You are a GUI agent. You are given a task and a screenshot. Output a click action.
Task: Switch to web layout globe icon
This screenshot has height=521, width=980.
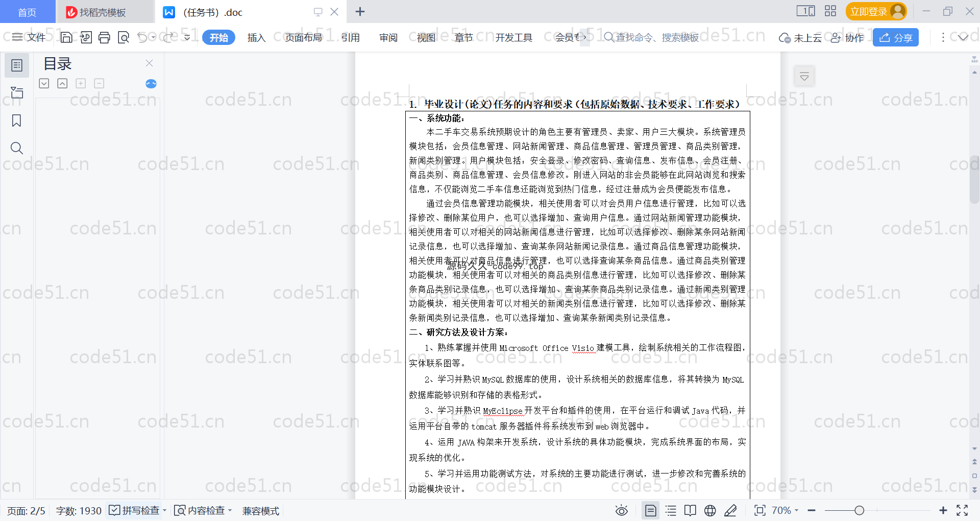[710, 510]
